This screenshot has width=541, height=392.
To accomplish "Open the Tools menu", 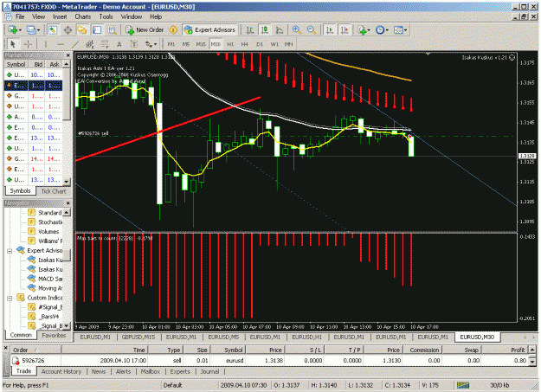I will point(106,16).
